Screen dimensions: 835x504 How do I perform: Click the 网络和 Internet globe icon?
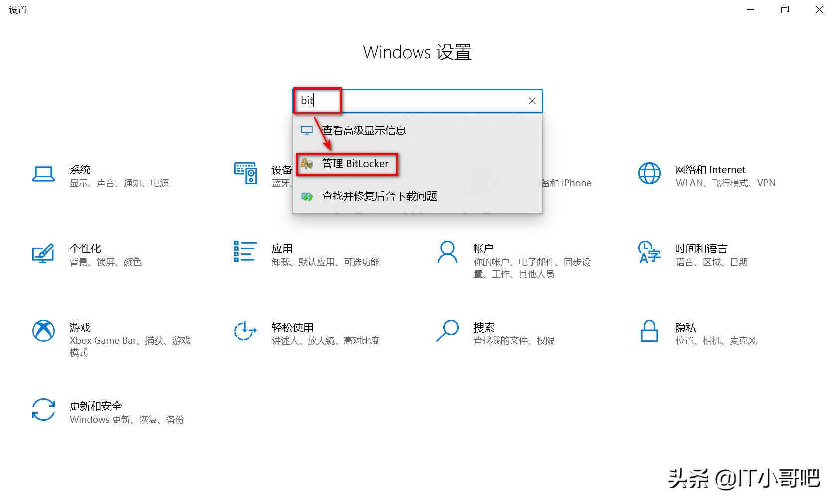point(649,173)
